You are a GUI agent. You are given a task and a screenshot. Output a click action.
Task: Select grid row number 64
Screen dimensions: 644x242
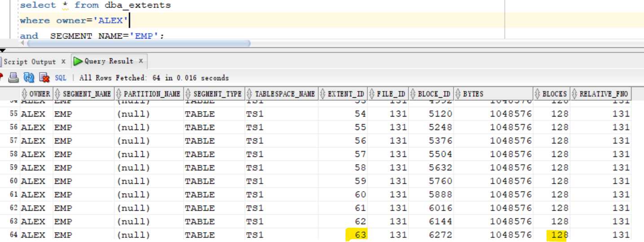coord(13,235)
